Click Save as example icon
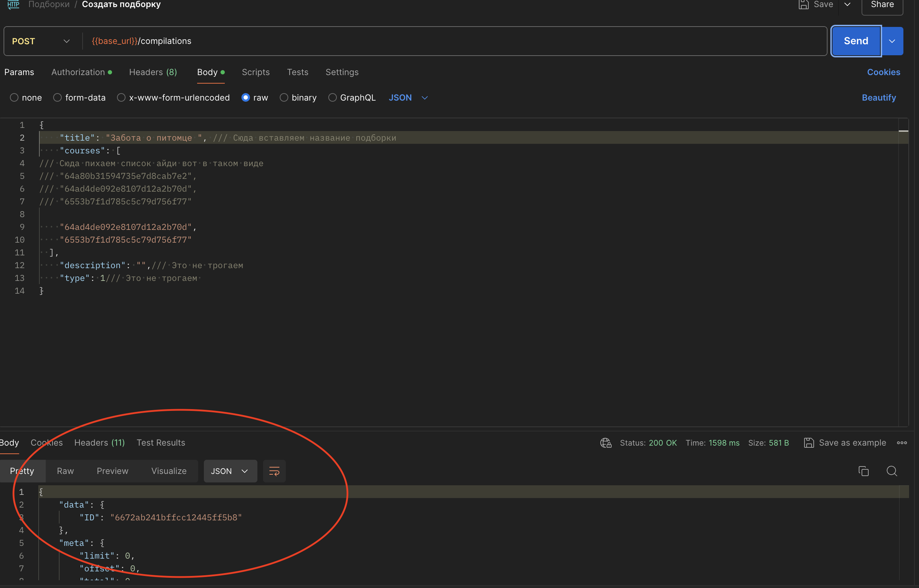Image resolution: width=919 pixels, height=588 pixels. [809, 442]
